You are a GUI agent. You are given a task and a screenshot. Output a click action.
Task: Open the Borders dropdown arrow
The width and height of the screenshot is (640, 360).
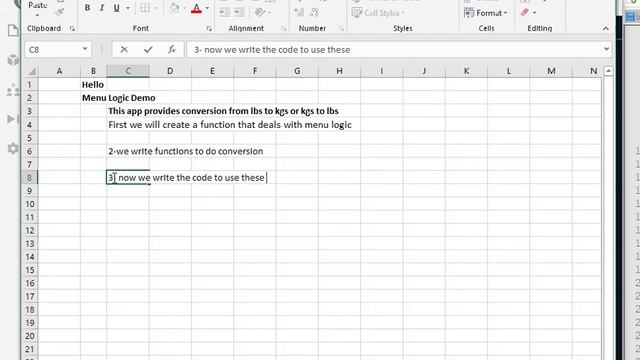coord(156,8)
